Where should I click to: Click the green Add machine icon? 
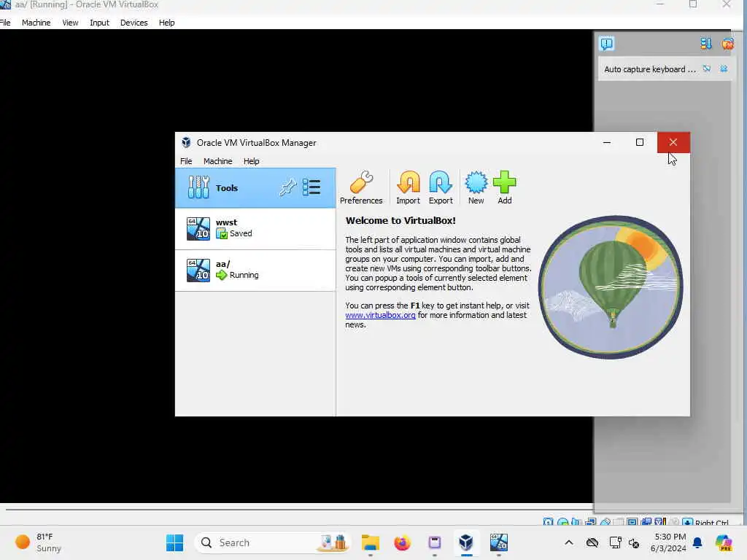(x=505, y=187)
